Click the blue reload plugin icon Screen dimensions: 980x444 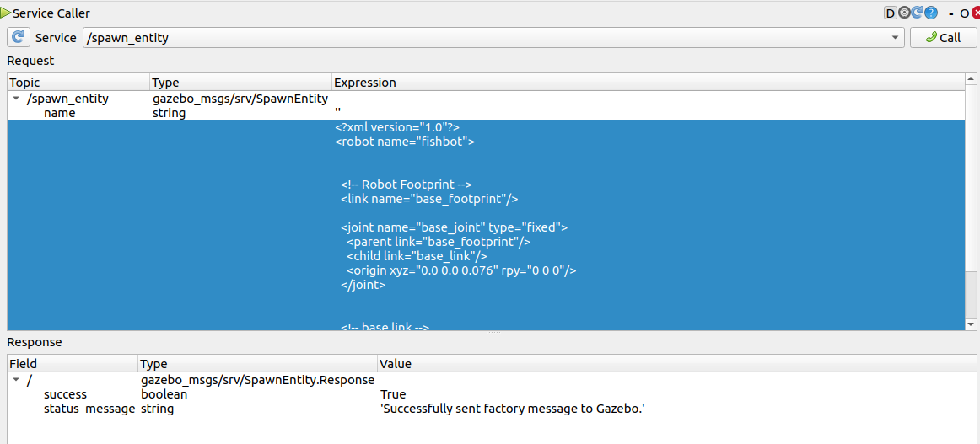pos(917,13)
